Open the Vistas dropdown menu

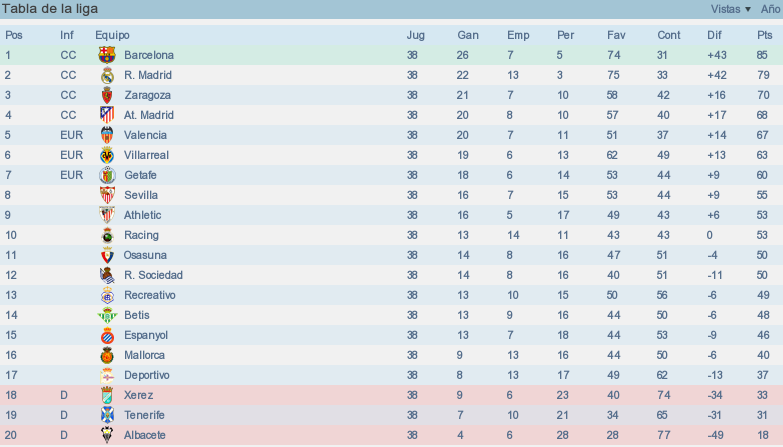[x=731, y=9]
